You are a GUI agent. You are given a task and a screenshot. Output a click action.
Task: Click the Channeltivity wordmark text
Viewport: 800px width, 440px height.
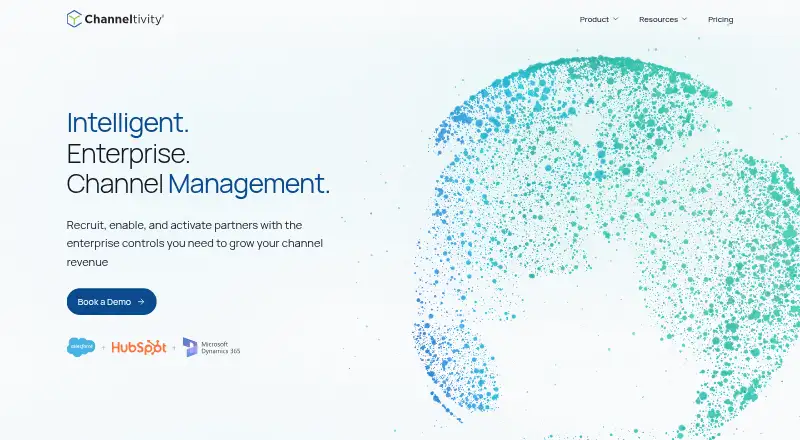124,19
